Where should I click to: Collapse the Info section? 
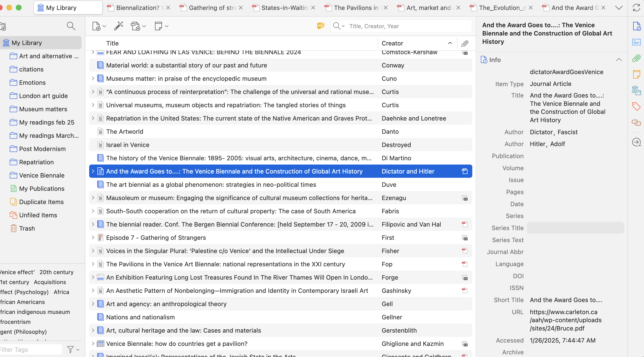(x=619, y=60)
